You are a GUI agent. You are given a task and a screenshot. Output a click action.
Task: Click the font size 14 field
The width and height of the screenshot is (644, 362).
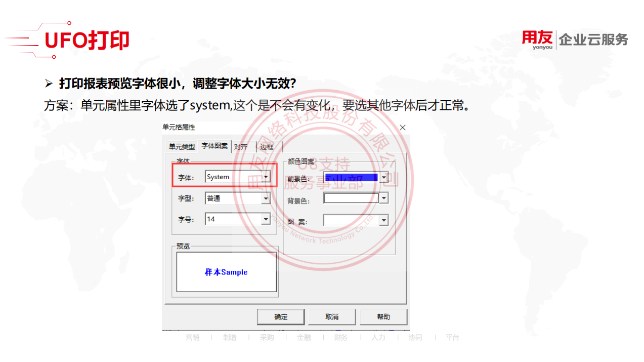click(233, 219)
